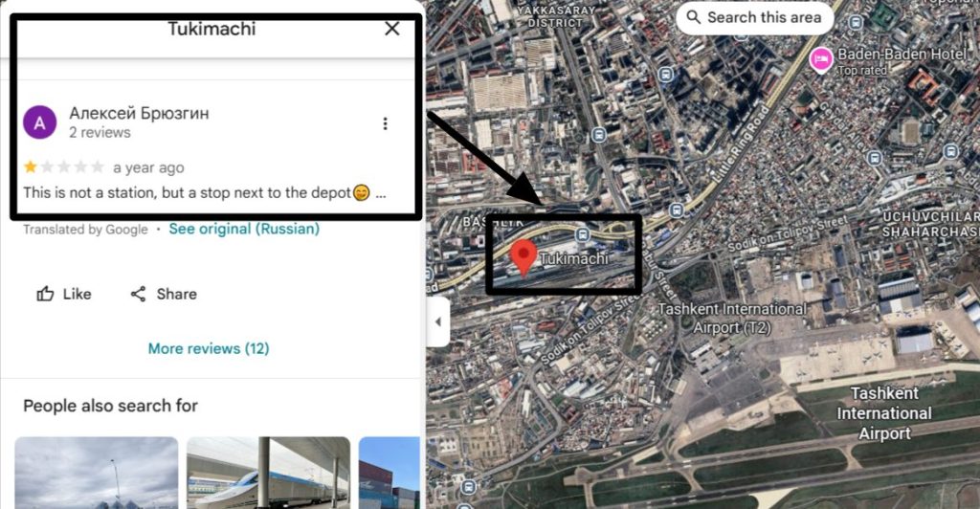Click Tashkent International Airport (T2) label
Screen dimensions: 980x509
coord(732,318)
